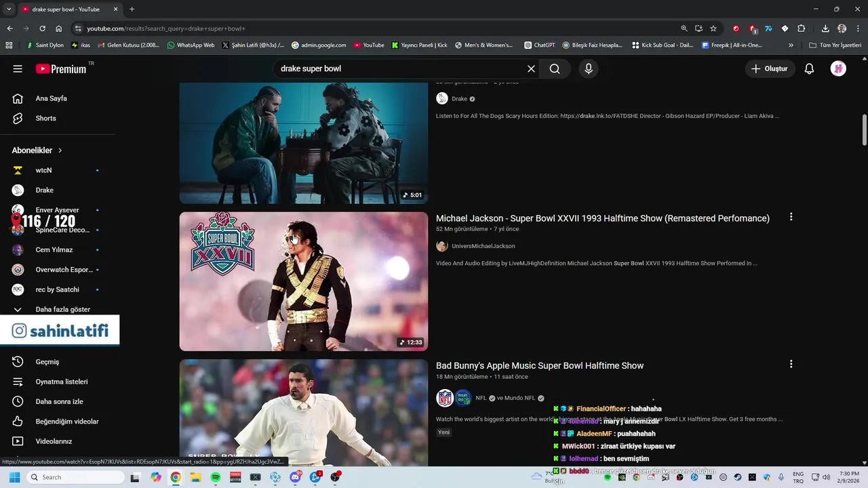Open the Michael Jackson Super Bowl thumbnail
This screenshot has width=868, height=488.
(304, 281)
